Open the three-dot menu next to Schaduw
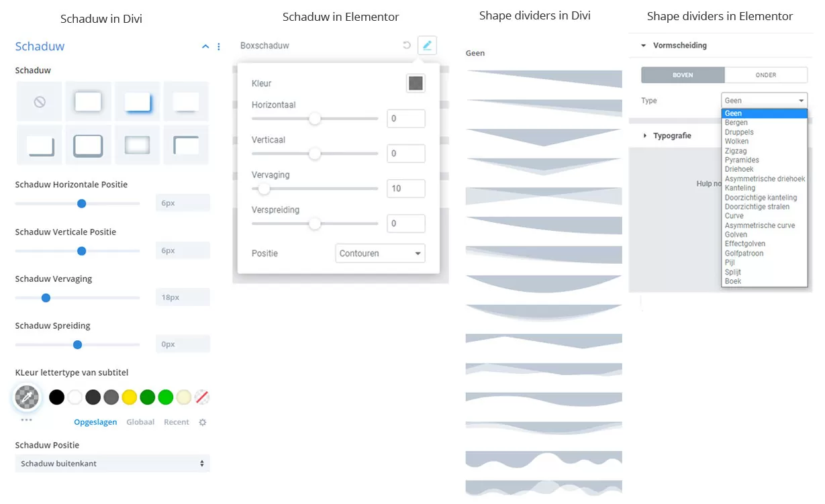 click(x=219, y=46)
